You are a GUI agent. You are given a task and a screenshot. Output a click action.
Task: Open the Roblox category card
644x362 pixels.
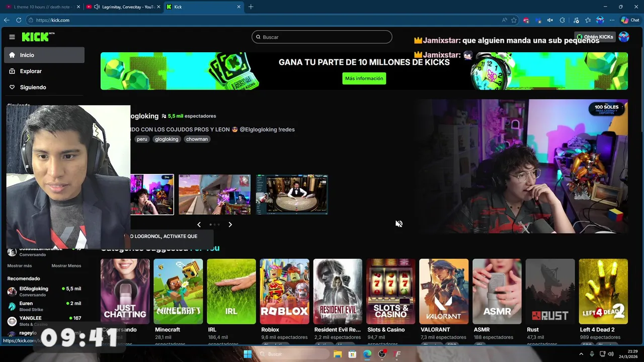[x=284, y=292]
